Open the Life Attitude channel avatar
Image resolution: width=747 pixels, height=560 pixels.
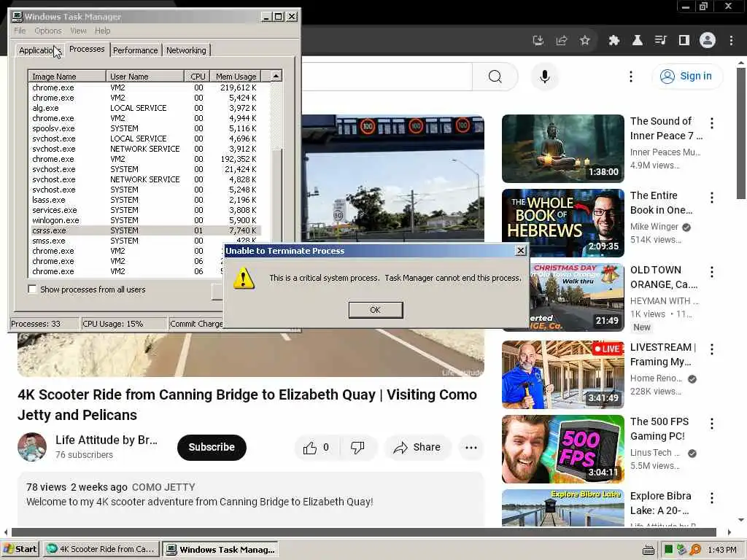point(32,447)
